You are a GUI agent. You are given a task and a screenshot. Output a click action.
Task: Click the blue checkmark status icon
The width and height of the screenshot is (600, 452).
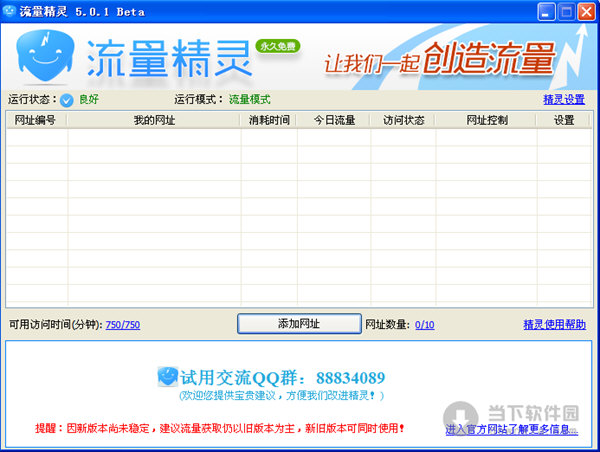click(x=67, y=100)
